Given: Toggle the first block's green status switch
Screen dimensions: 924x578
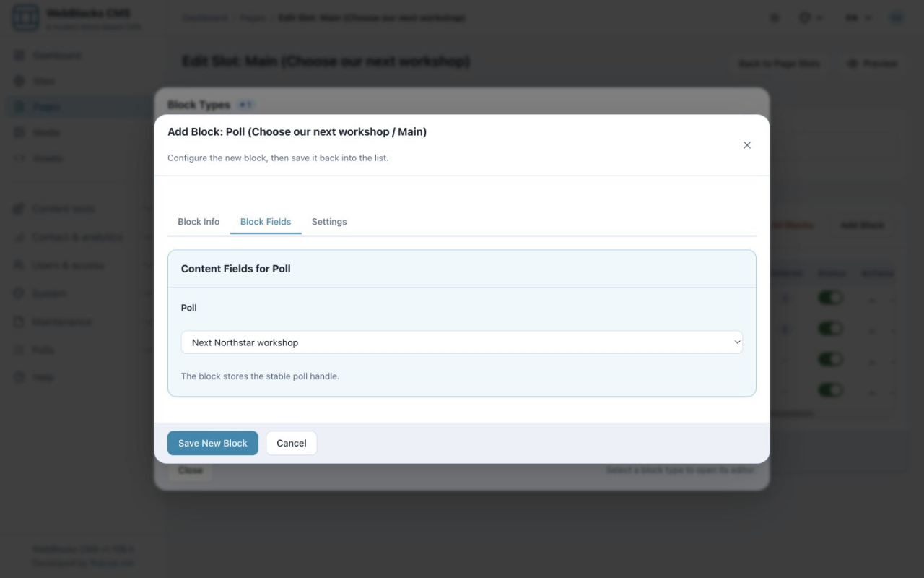Looking at the screenshot, I should pyautogui.click(x=830, y=298).
